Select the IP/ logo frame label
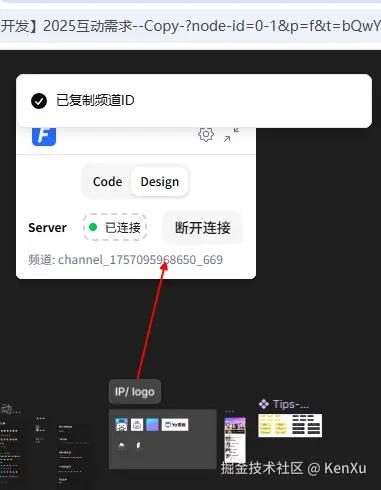Image resolution: width=381 pixels, height=490 pixels. [135, 392]
